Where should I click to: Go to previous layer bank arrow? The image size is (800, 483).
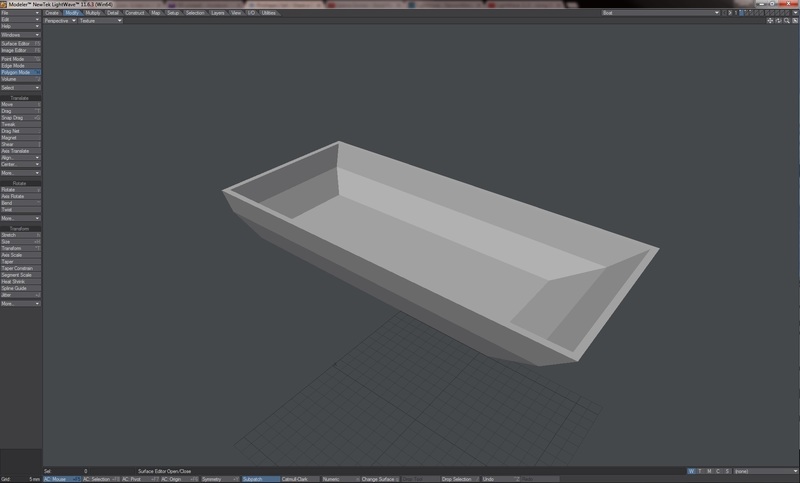tap(724, 13)
